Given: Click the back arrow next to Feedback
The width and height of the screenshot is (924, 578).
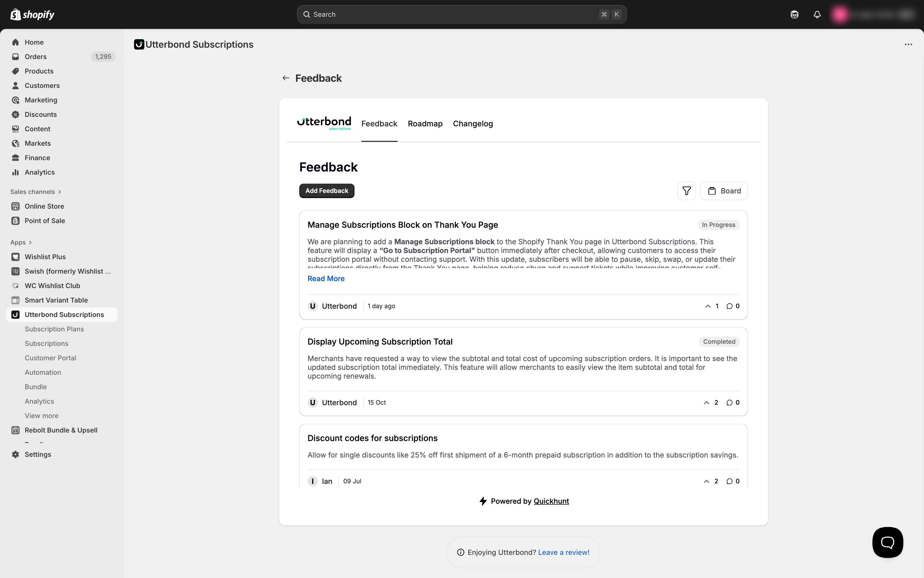Looking at the screenshot, I should [285, 78].
